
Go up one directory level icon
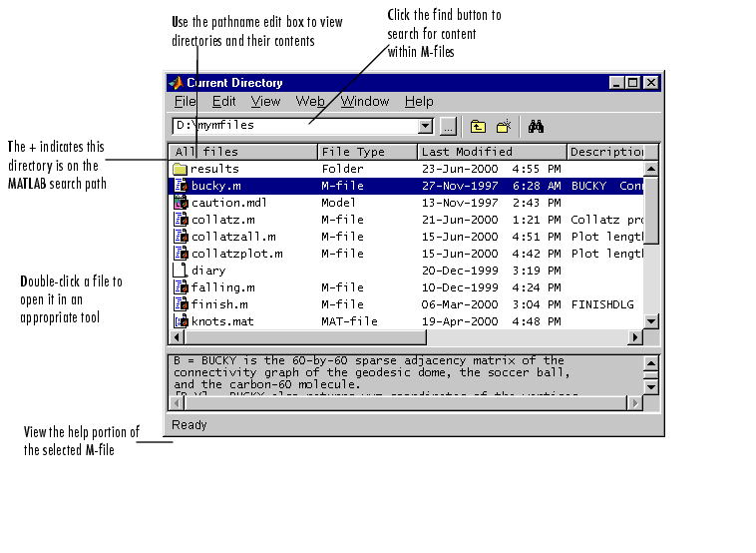(x=478, y=127)
